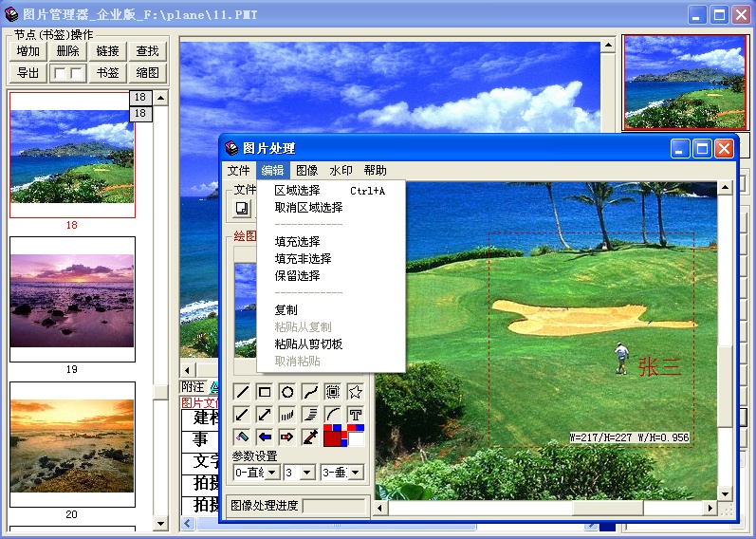This screenshot has height=539, width=756.
Task: Choose 填充选择 from the edit menu
Action: [297, 242]
